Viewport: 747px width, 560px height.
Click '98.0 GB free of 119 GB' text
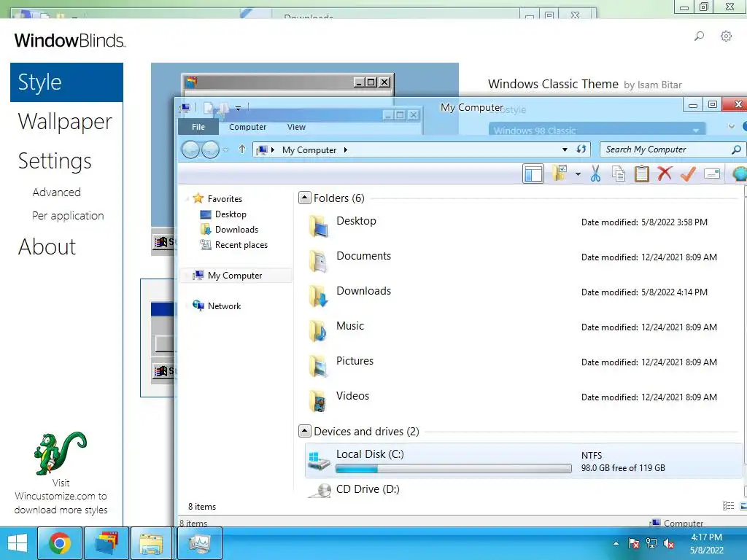coord(623,468)
